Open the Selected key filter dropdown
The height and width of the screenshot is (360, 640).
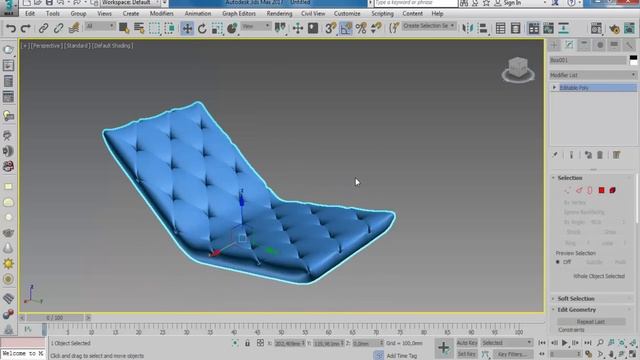507,343
